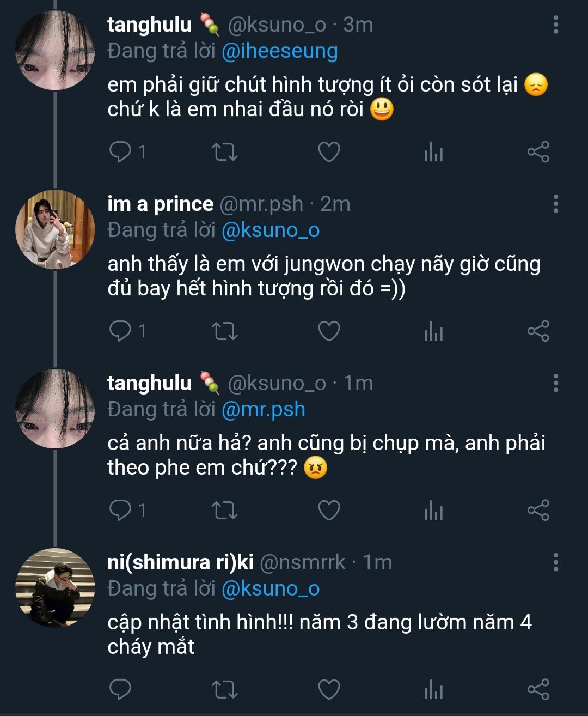Viewport: 588px width, 716px height.
Task: View analytics of ni(shimura ri)ki's tweet
Action: coord(433,690)
